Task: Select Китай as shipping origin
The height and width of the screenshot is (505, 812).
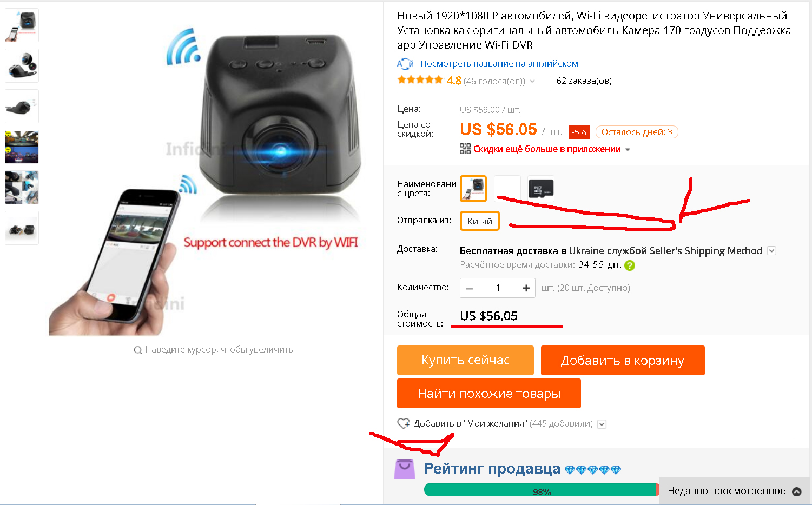Action: tap(480, 221)
